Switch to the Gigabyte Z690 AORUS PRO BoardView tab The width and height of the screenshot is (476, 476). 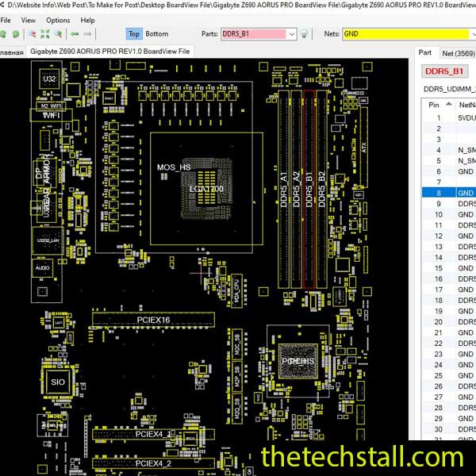(110, 52)
